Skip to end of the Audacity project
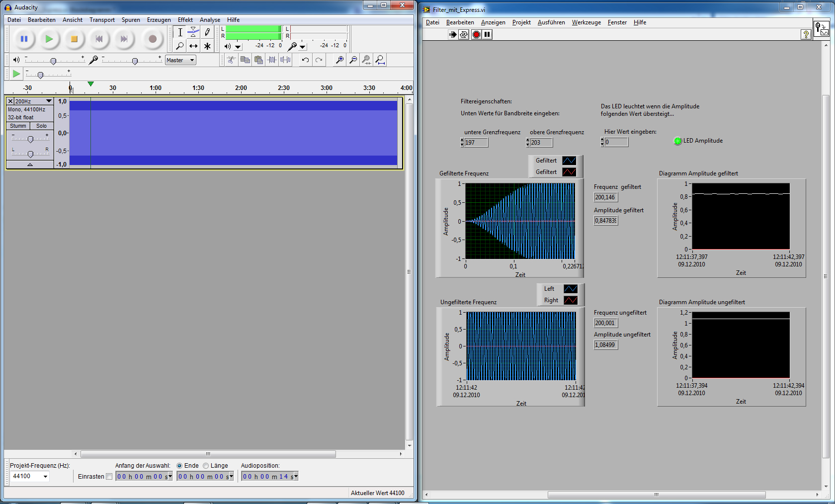835x504 pixels. 124,39
